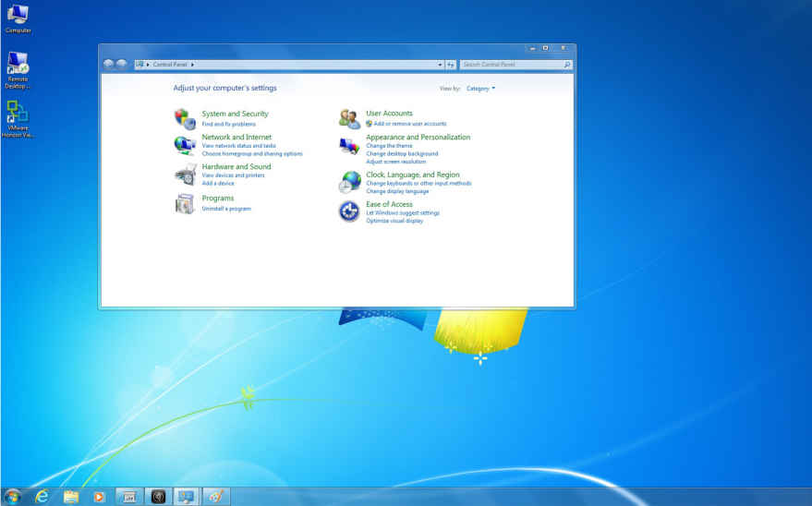Click the Programs category icon
The width and height of the screenshot is (812, 506).
(x=185, y=204)
